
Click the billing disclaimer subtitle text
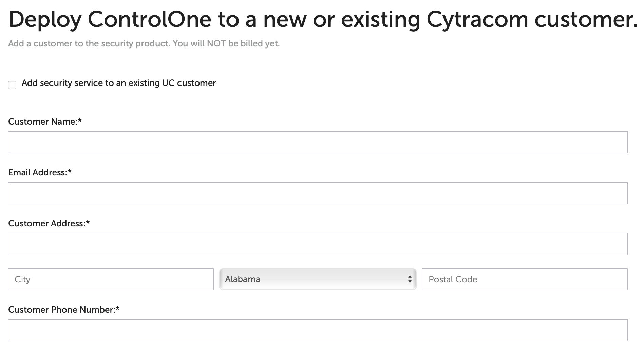point(145,43)
